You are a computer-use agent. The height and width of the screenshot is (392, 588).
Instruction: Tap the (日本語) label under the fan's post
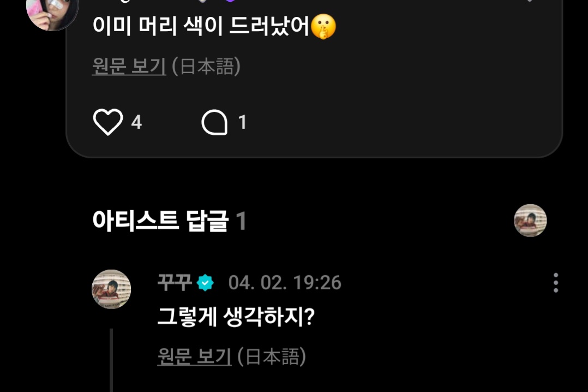tap(206, 66)
